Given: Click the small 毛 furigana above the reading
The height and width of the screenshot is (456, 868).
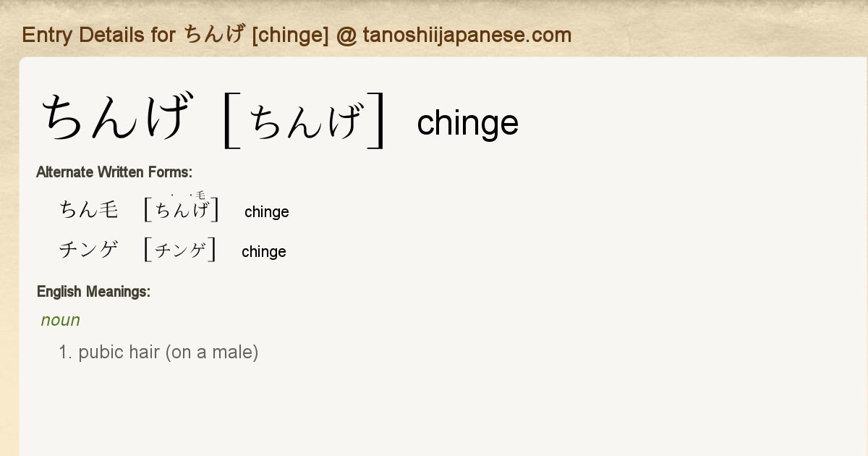Looking at the screenshot, I should [200, 195].
